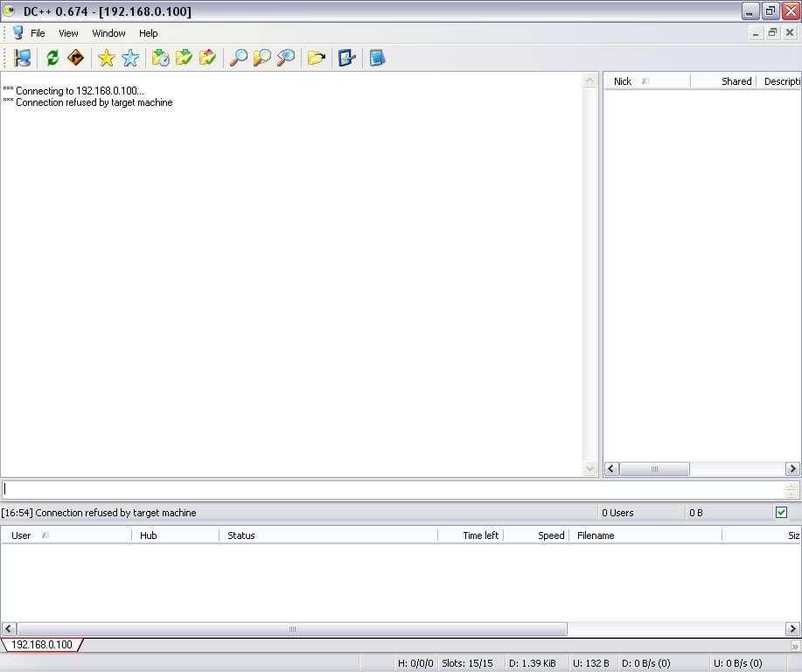This screenshot has width=802, height=672.
Task: Click the chat line "*** Connection refused by target machine"
Action: tap(88, 102)
